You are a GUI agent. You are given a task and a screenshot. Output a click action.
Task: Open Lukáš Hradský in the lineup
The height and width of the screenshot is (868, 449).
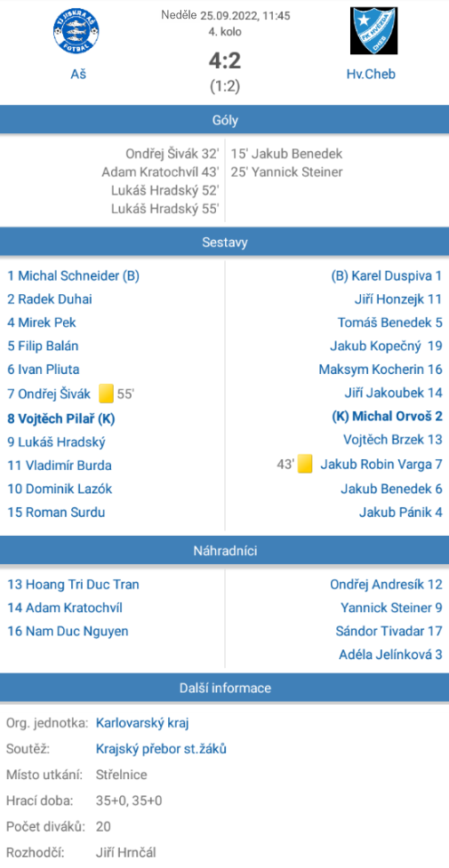tap(57, 442)
